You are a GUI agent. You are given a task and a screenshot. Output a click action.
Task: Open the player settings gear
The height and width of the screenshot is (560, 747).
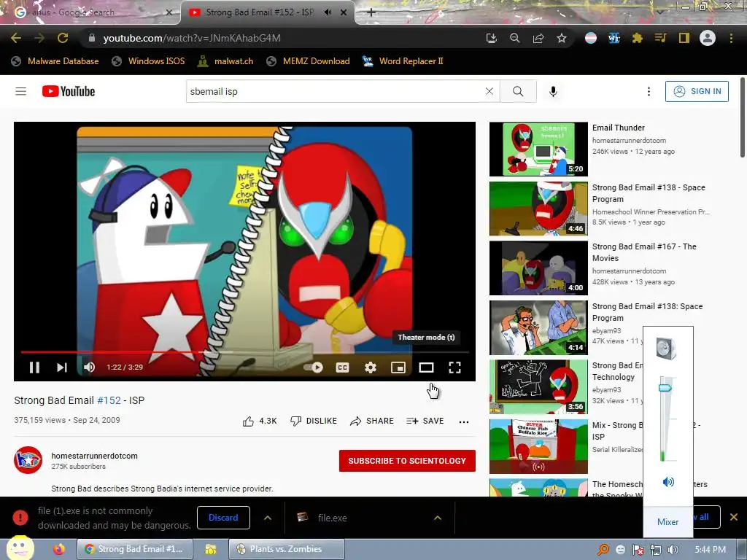370,367
